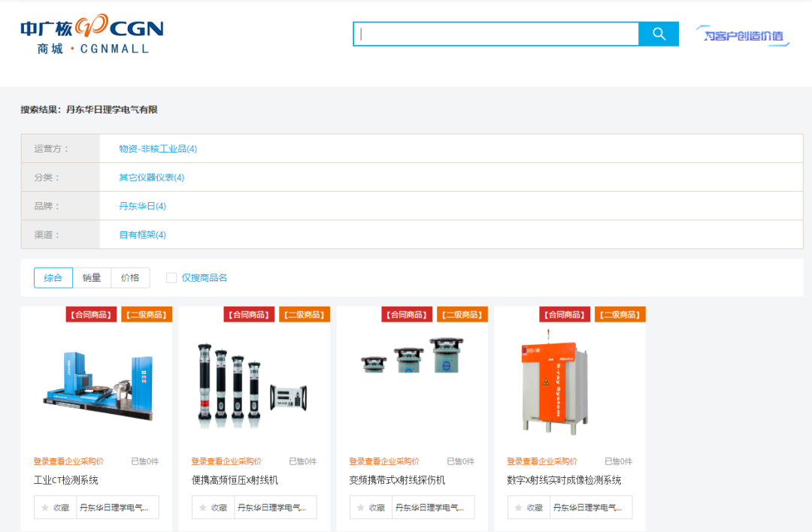Click the 合同商品 tag on 便携高频恒压X射线机 card
Image resolution: width=812 pixels, height=532 pixels.
click(249, 315)
